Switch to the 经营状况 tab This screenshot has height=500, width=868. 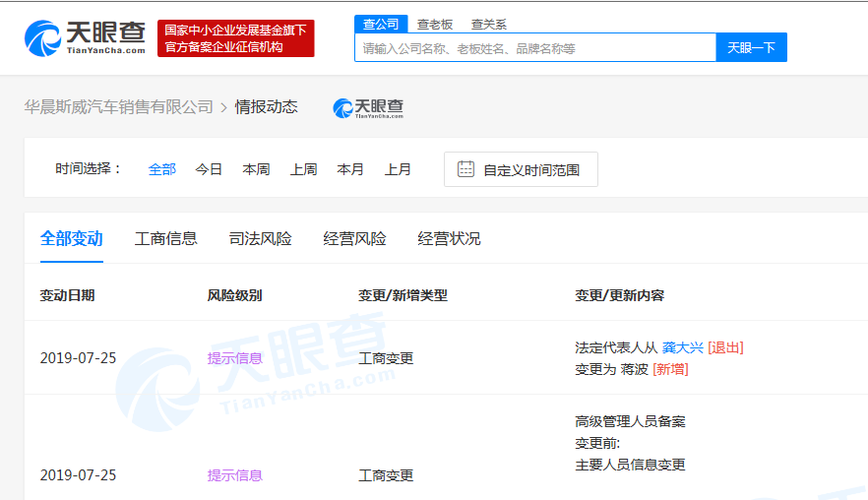pos(449,238)
